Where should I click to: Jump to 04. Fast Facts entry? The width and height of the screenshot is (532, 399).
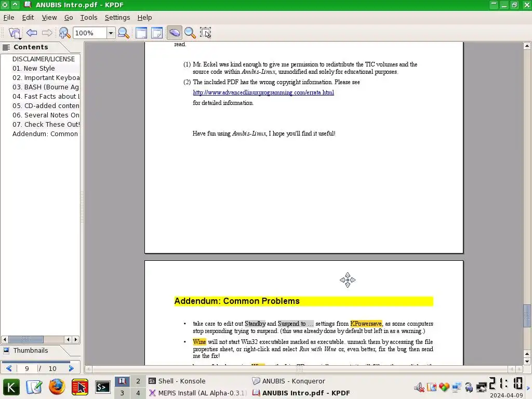(46, 96)
